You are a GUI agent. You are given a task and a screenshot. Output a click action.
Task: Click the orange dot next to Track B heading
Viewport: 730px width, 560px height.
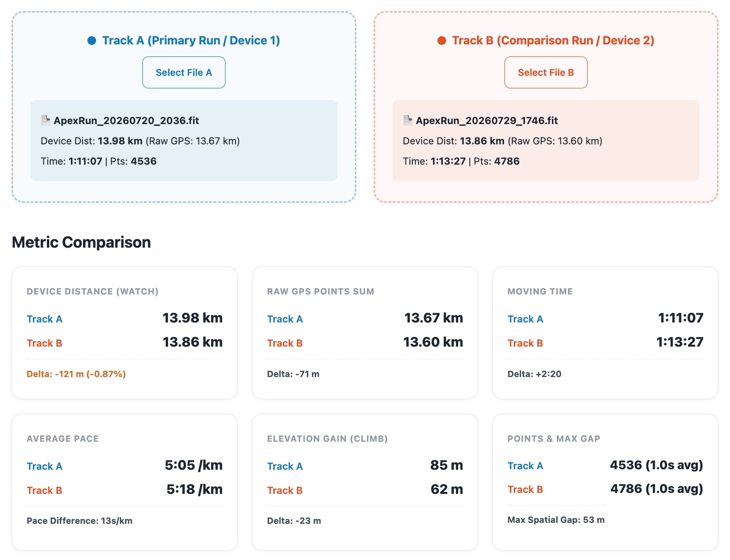441,41
